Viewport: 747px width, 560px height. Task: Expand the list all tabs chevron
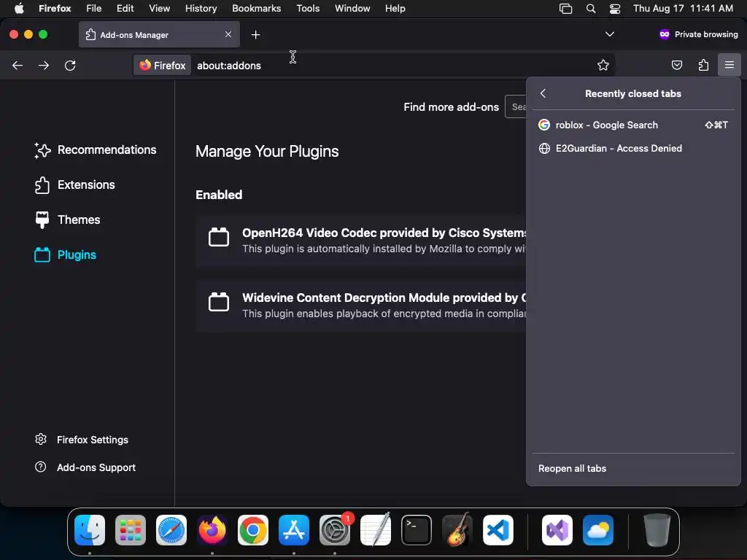click(609, 34)
